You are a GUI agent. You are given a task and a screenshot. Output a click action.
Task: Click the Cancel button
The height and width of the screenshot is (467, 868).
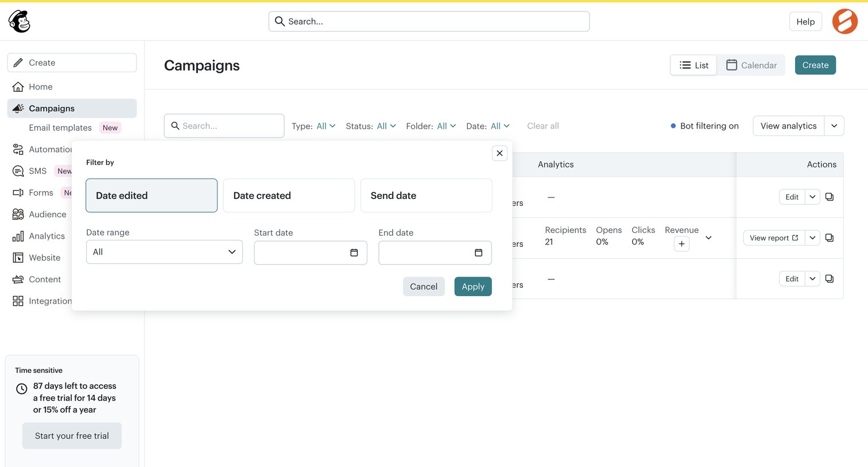click(x=424, y=286)
